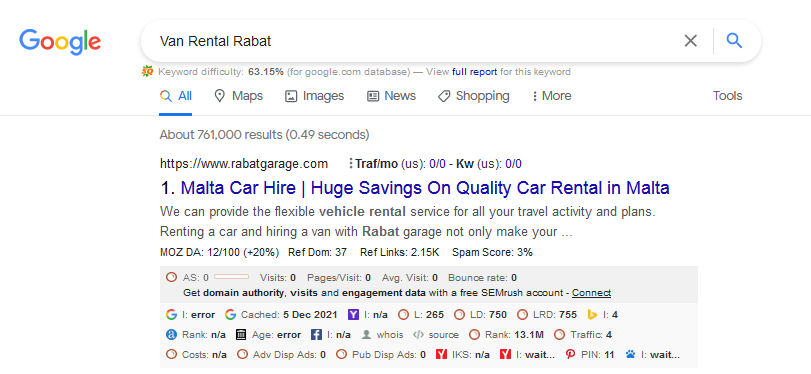
Task: Open the Shopping tab
Action: click(x=473, y=96)
